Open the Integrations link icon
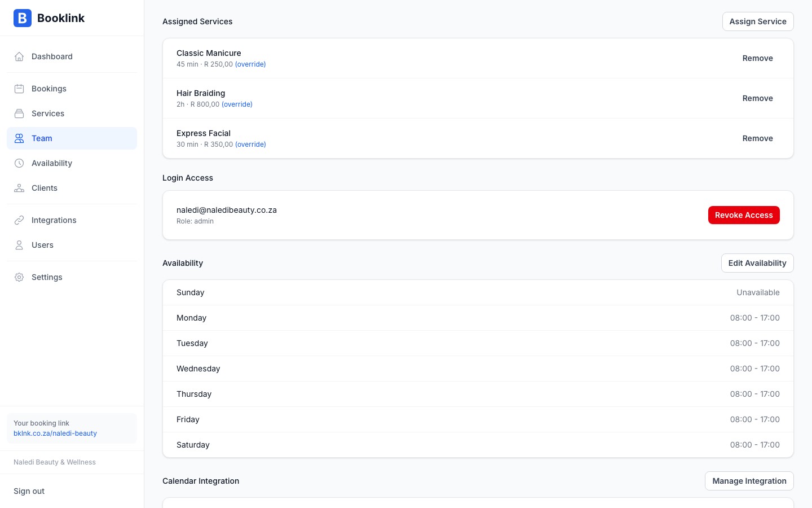The width and height of the screenshot is (812, 508). [x=19, y=220]
